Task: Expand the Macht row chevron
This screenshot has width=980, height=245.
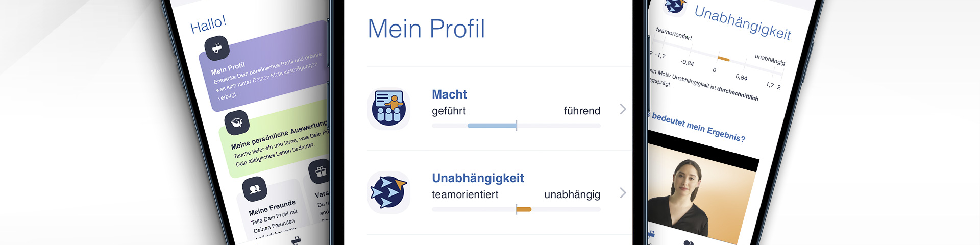Action: click(x=623, y=109)
